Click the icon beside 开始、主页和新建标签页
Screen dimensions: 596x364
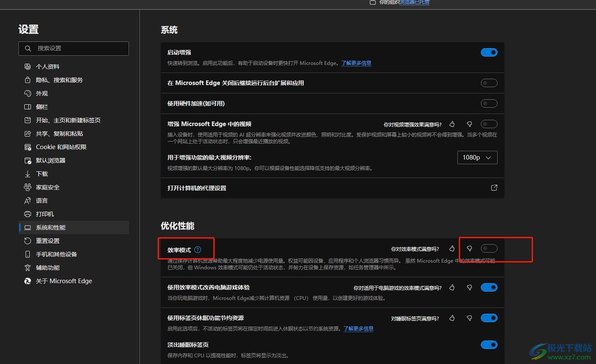pyautogui.click(x=28, y=120)
